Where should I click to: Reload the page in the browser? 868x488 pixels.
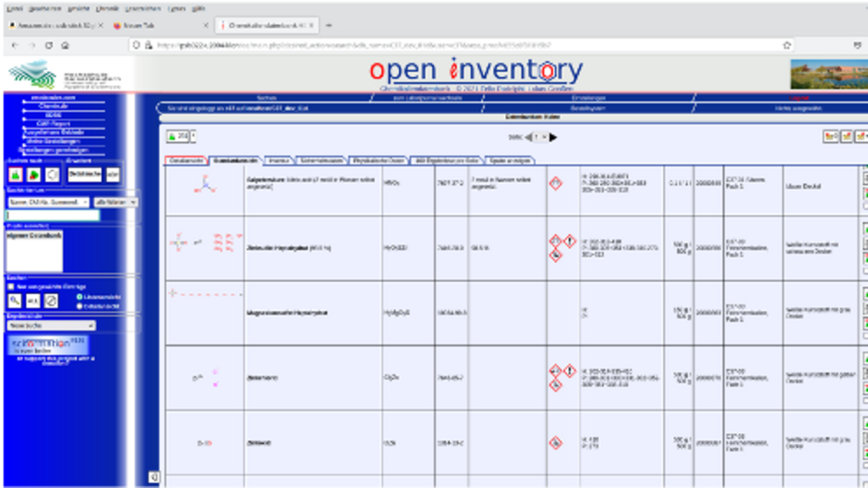[x=48, y=45]
